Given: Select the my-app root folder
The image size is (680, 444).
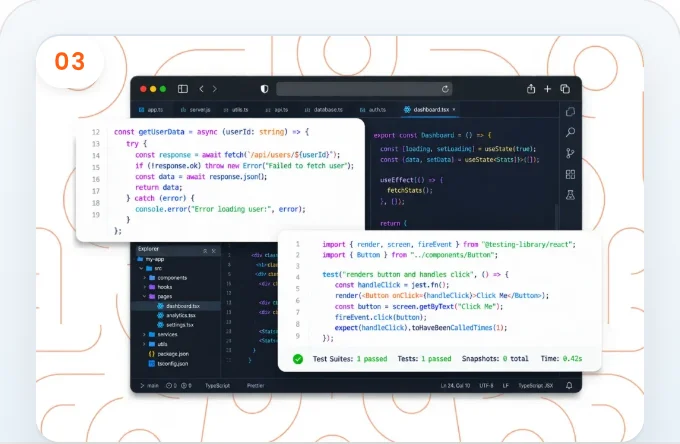Looking at the screenshot, I should 151,259.
